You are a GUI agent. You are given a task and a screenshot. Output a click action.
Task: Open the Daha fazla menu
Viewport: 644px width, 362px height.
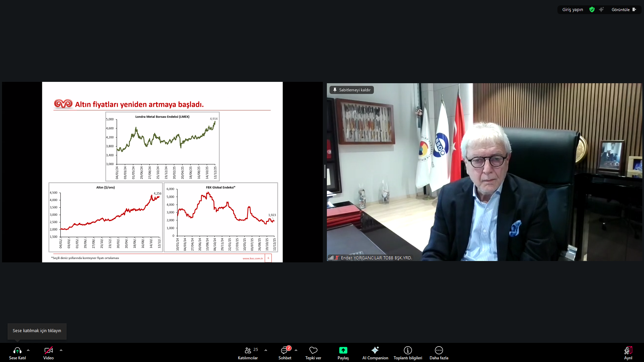[439, 351]
